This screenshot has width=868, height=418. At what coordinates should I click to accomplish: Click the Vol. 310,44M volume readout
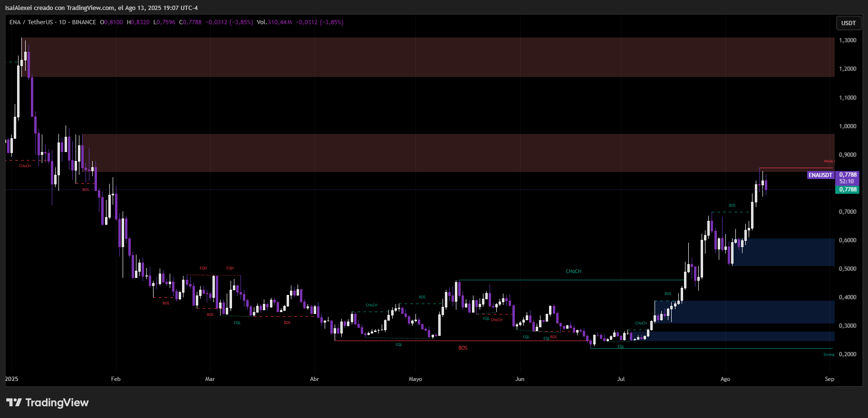click(274, 22)
